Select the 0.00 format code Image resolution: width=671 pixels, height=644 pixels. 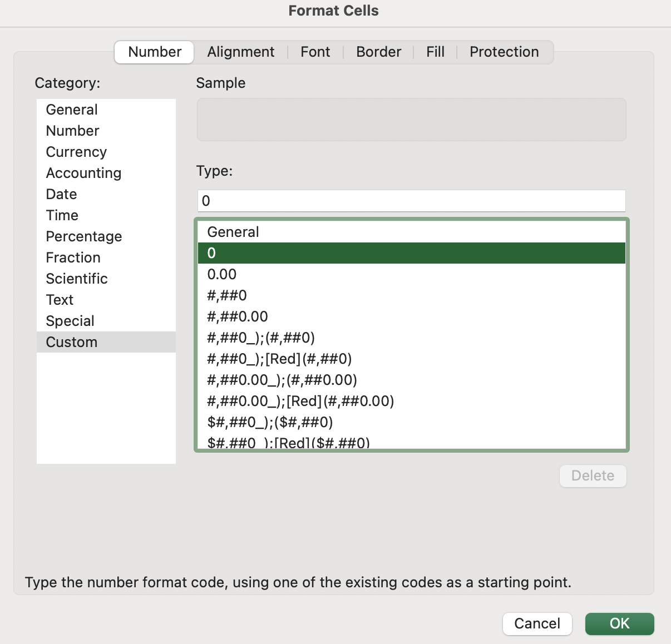pos(222,274)
